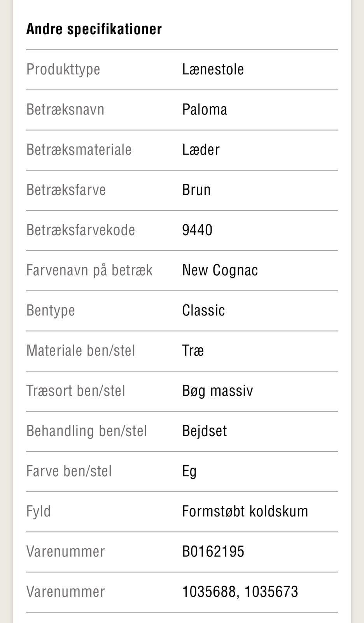Select the Betræksmateriale label
This screenshot has height=623, width=364.
tap(79, 150)
